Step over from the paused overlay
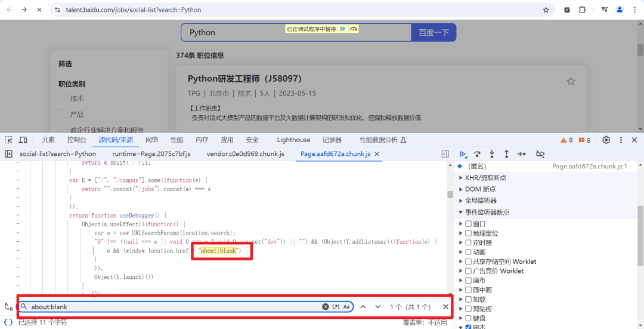Image resolution: width=644 pixels, height=329 pixels. coord(353,29)
